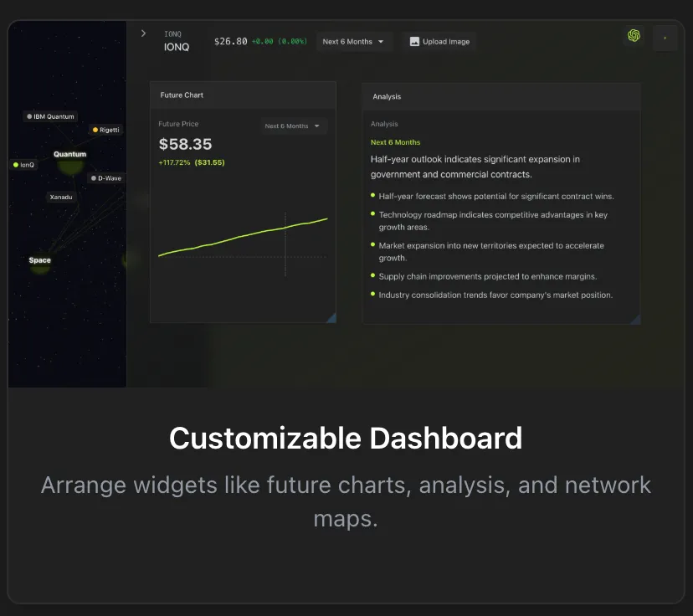Click the small dot button beside ChatGPT icon
This screenshot has width=693, height=616.
(x=665, y=38)
